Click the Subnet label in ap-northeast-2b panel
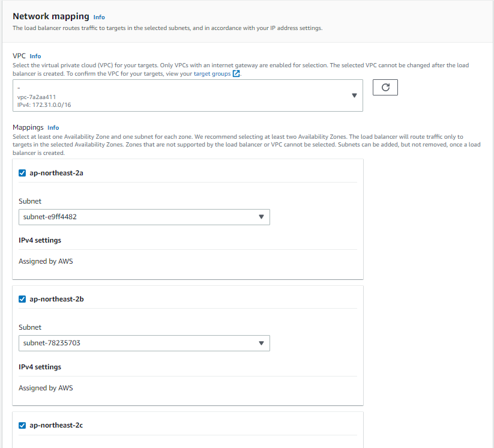Viewport: 494px width, 448px height. pyautogui.click(x=30, y=327)
